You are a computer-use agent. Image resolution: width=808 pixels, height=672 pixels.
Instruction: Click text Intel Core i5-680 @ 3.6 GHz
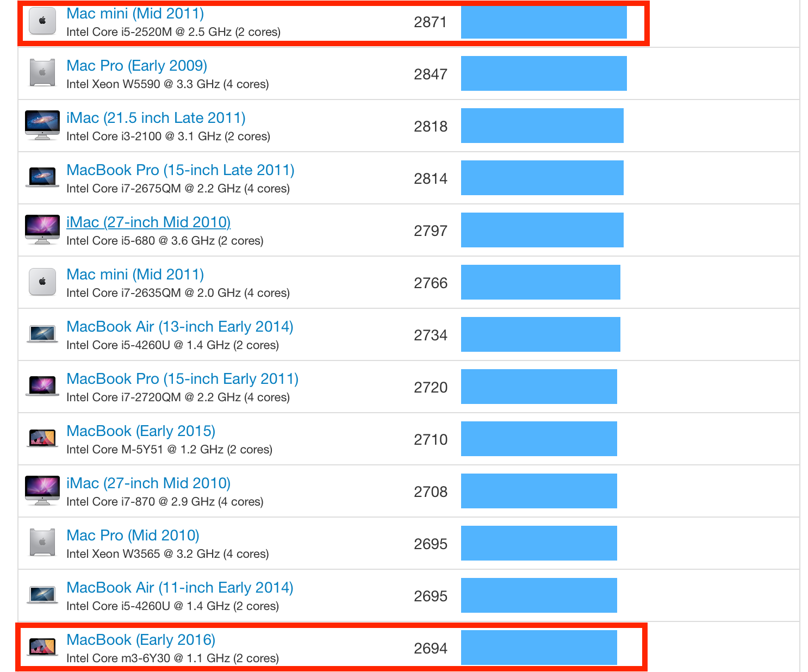coord(140,241)
